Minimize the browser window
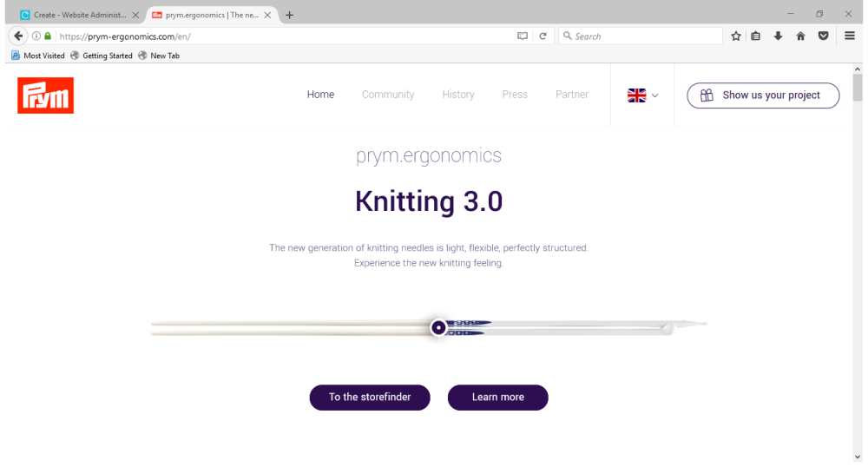Viewport: 868px width, 467px height. pyautogui.click(x=791, y=14)
